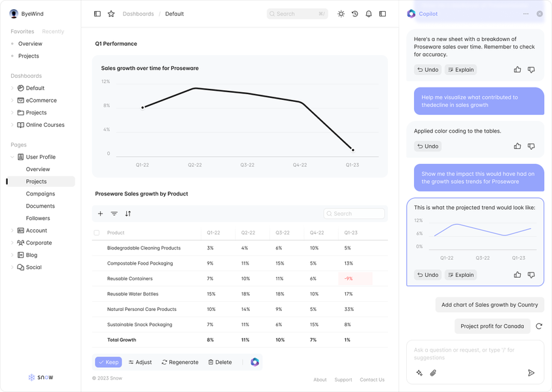
Task: Click the Keep button
Action: tap(109, 362)
